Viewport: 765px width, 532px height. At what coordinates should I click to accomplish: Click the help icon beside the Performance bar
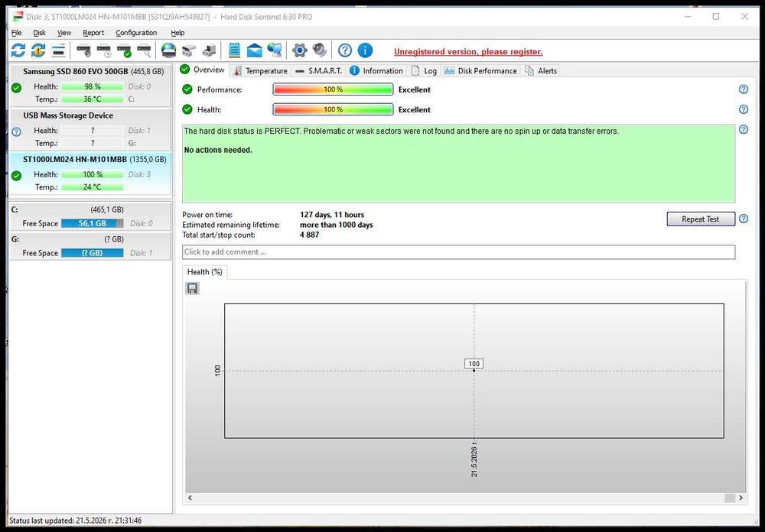[743, 89]
